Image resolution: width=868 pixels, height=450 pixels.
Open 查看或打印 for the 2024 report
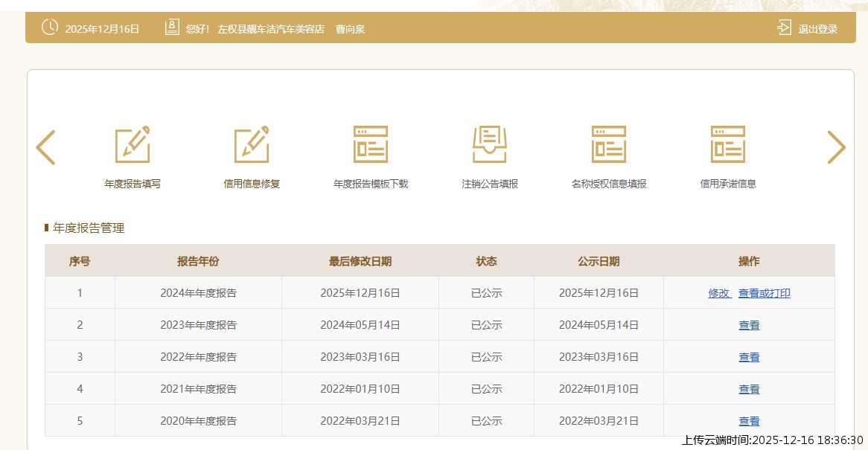[x=765, y=293]
